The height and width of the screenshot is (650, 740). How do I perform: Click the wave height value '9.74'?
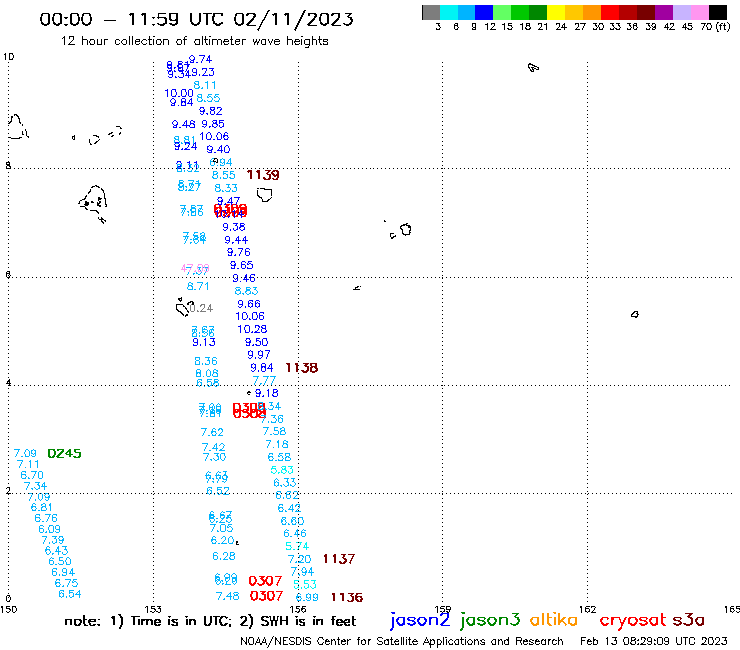click(200, 59)
